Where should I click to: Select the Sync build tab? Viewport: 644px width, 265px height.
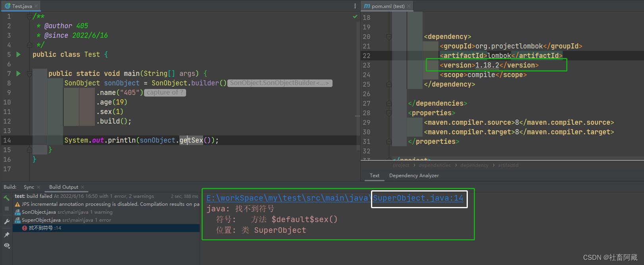pyautogui.click(x=29, y=187)
